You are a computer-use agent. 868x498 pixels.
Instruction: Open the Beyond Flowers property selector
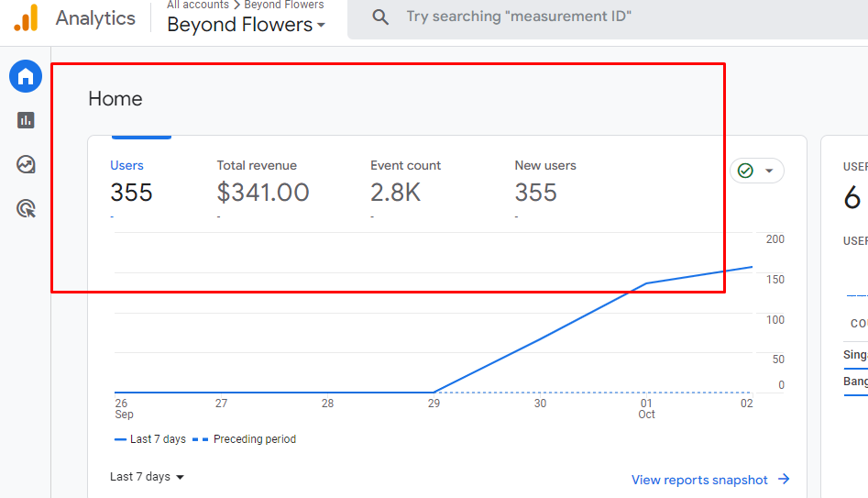point(247,25)
